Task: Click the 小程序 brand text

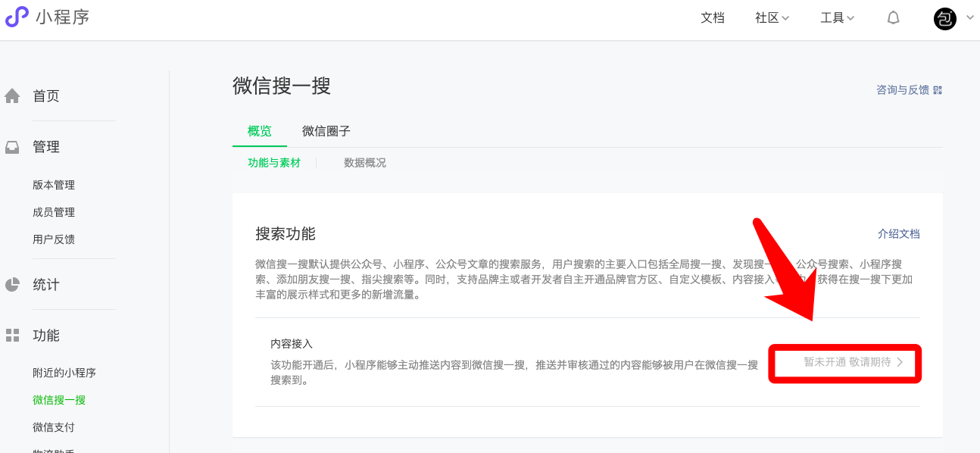Action: [62, 17]
